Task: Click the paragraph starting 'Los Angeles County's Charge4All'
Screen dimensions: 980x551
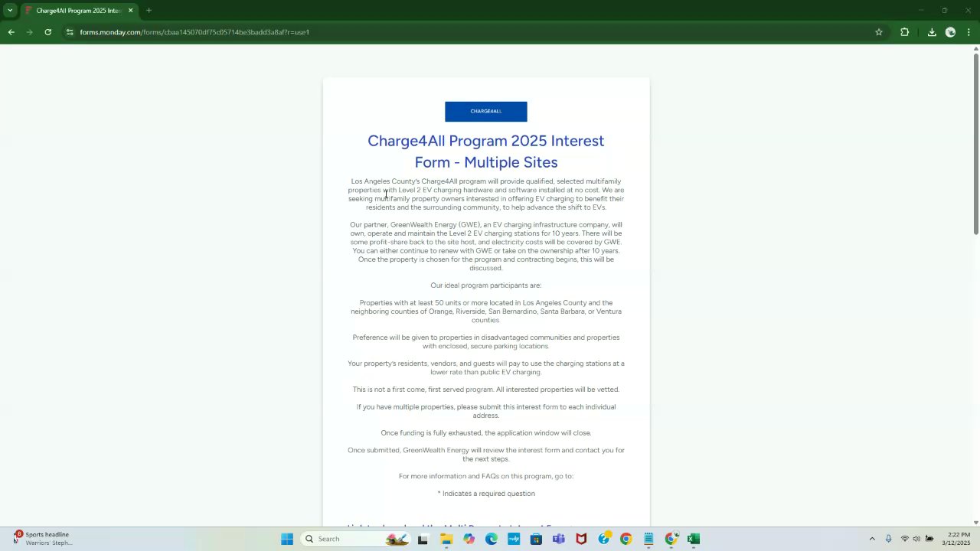Action: coord(485,194)
